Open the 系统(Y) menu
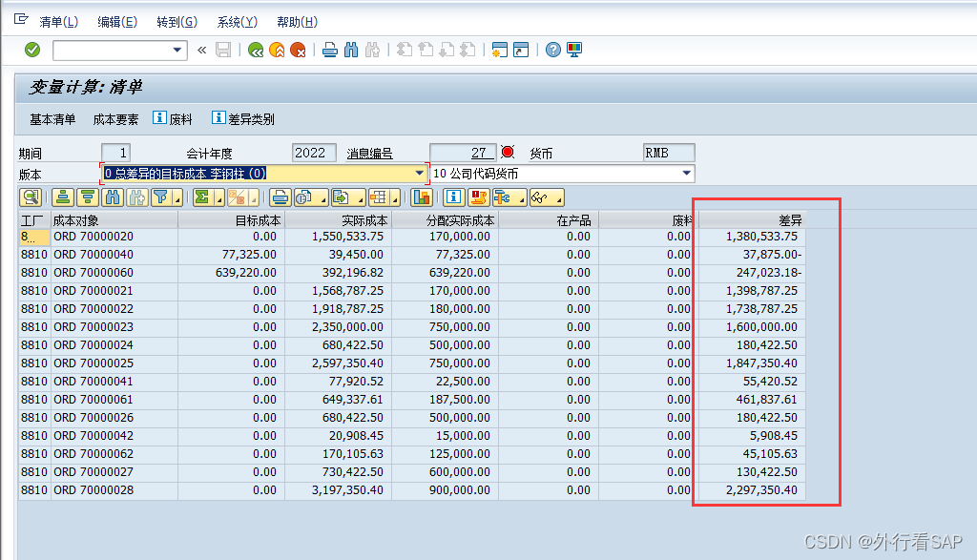This screenshot has width=977, height=560. 237,22
